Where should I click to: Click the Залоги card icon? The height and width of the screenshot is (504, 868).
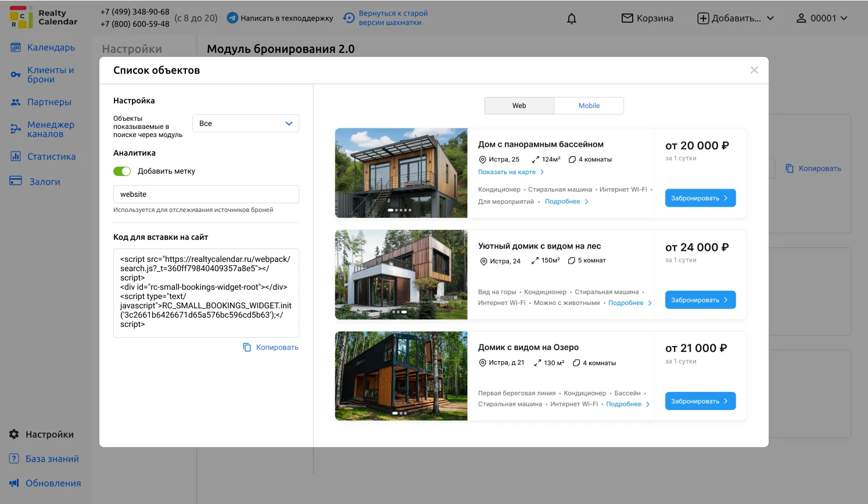click(x=16, y=181)
